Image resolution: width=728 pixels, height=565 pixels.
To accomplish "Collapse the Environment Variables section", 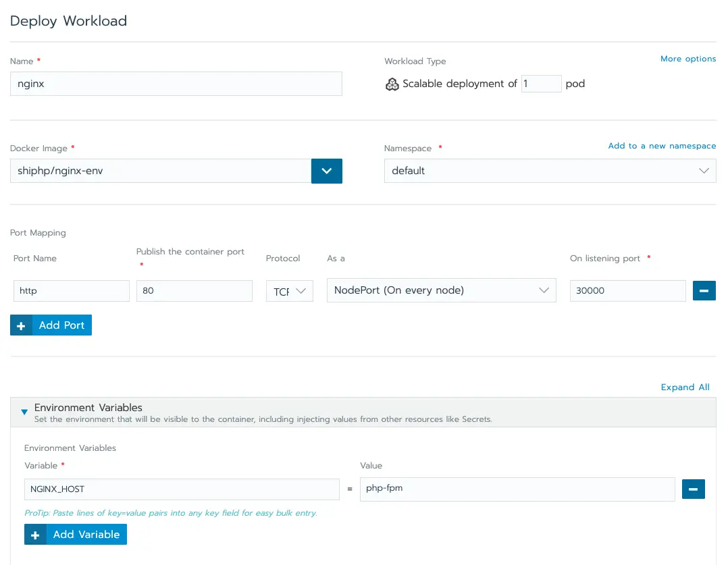I will click(x=25, y=411).
